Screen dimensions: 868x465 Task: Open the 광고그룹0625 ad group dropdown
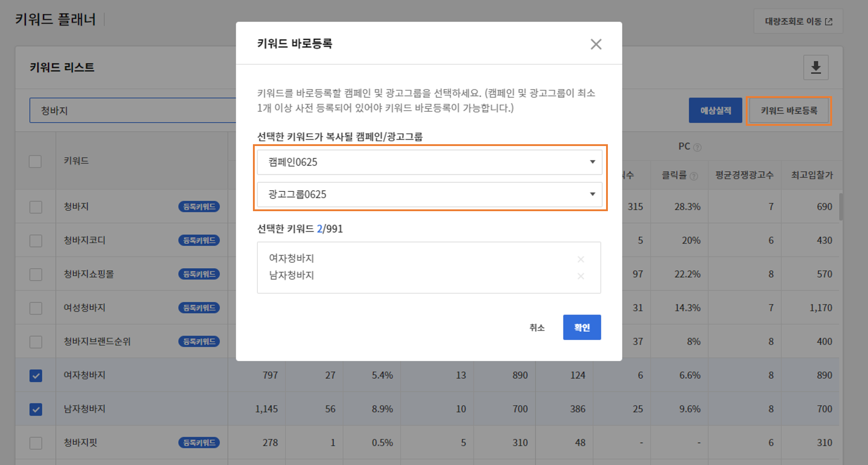coord(429,194)
